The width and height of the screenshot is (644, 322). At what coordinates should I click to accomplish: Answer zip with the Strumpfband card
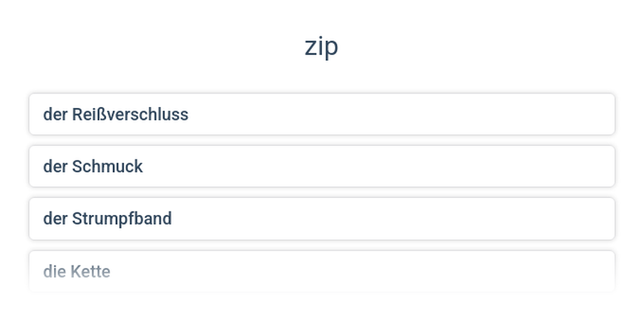322,219
